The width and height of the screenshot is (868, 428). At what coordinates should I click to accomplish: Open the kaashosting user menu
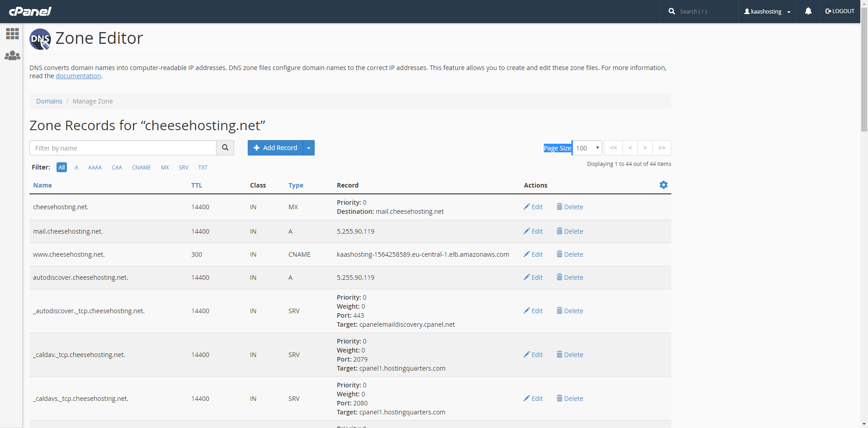click(x=767, y=11)
